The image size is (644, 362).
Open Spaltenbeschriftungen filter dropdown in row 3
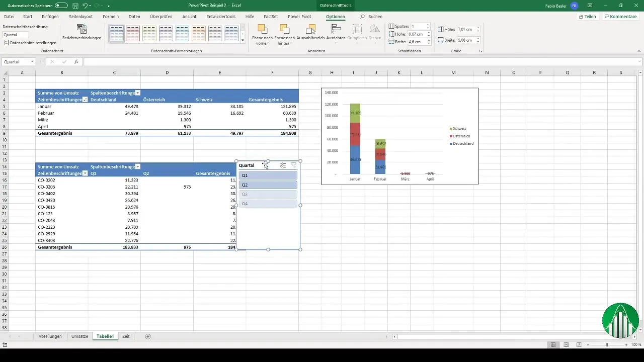point(138,93)
